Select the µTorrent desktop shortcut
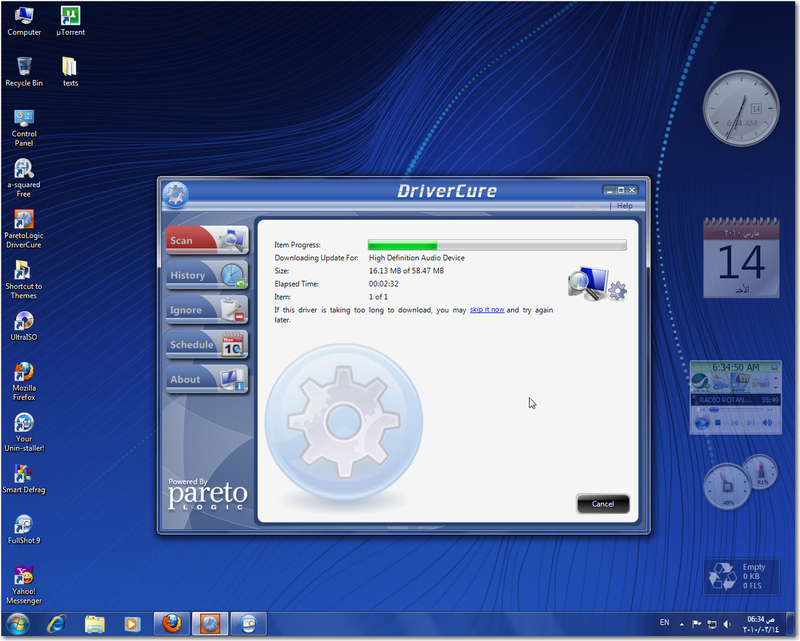Viewport: 800px width, 641px height. pos(70,21)
